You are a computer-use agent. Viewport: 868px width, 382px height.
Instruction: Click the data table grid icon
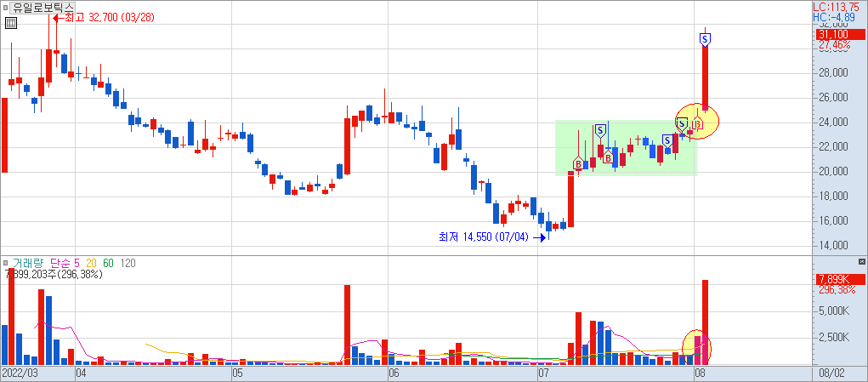tap(11, 23)
